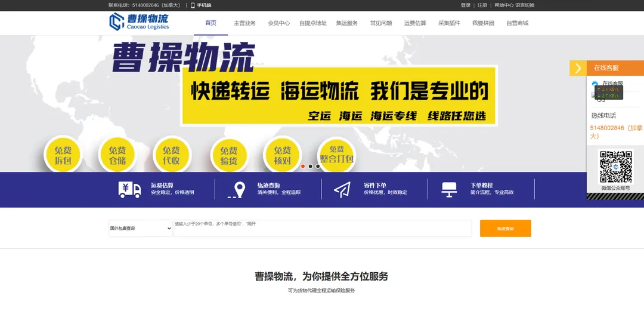
Task: Collapse the online service panel arrow
Action: [578, 68]
